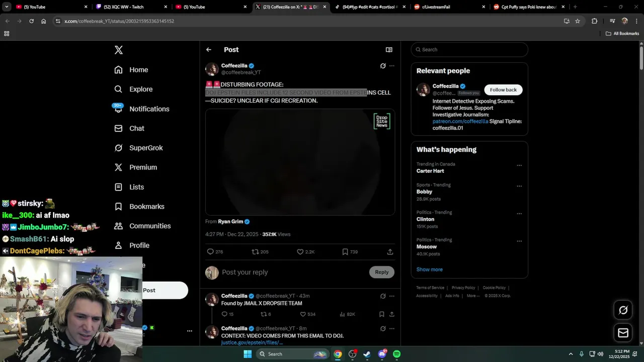
Task: Open the justice.gov/epstein/files link
Action: tap(252, 342)
